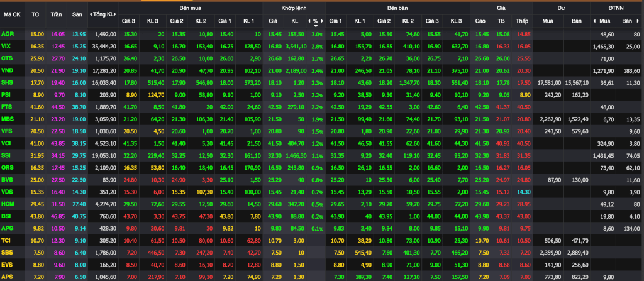The width and height of the screenshot is (644, 281).
Task: Click the Dư Mua column header
Action: (548, 21)
